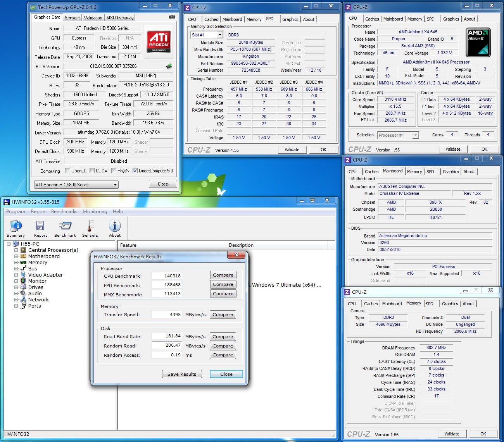
Task: Click the CPU-Z SPD window title icon
Action: (188, 7)
